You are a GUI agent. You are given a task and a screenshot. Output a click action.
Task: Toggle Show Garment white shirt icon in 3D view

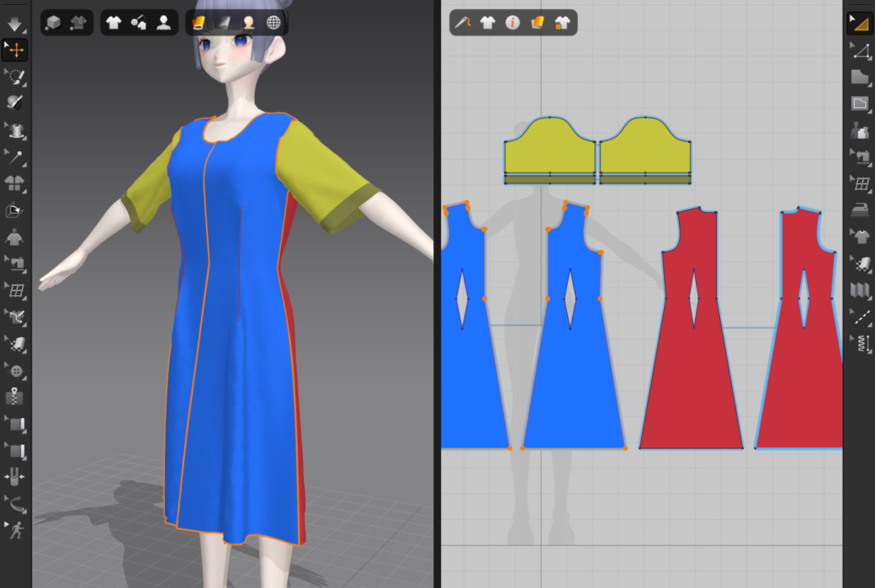click(x=114, y=23)
